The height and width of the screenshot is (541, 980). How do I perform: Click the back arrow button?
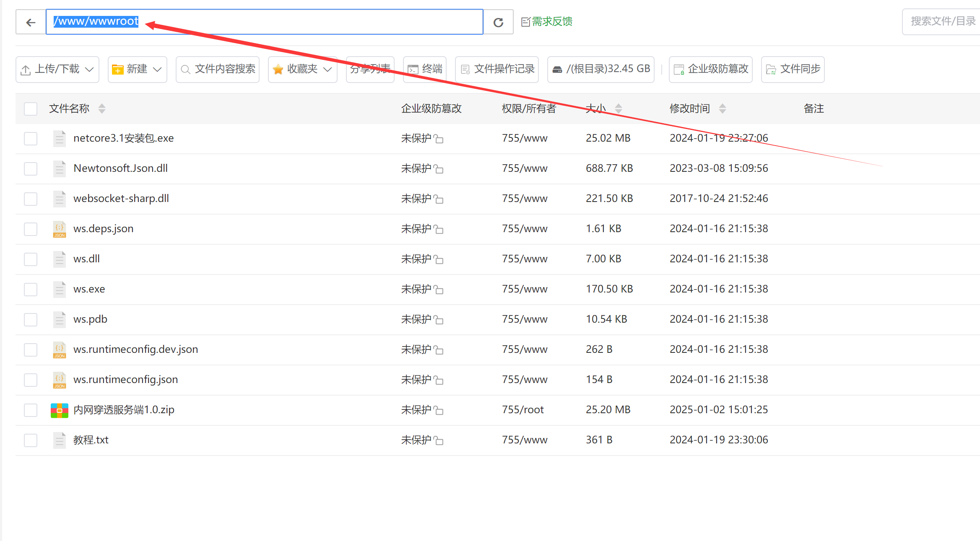pos(31,22)
